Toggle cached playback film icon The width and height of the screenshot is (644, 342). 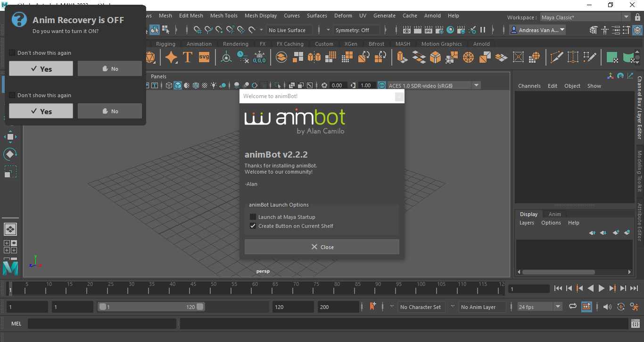586,307
